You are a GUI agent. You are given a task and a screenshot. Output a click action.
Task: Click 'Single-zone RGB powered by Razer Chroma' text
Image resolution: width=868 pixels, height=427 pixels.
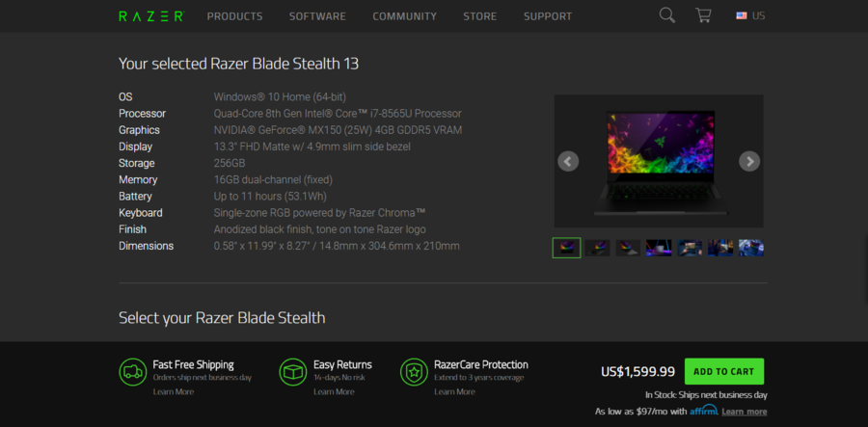click(319, 213)
